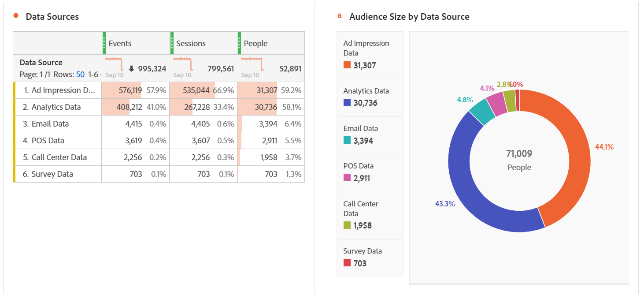Select the Call Center Data table row
Image resolution: width=644 pixels, height=299 pixels.
[x=59, y=157]
